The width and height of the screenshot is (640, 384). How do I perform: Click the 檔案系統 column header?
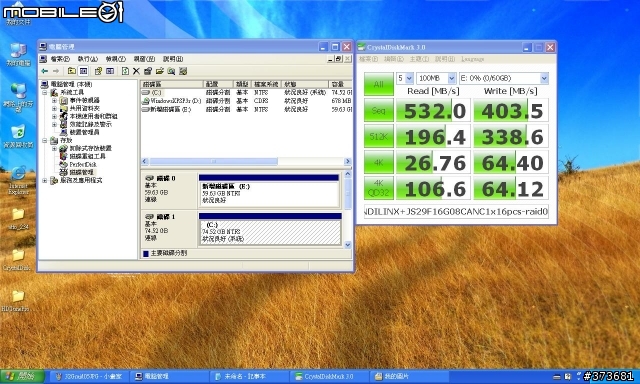[266, 84]
